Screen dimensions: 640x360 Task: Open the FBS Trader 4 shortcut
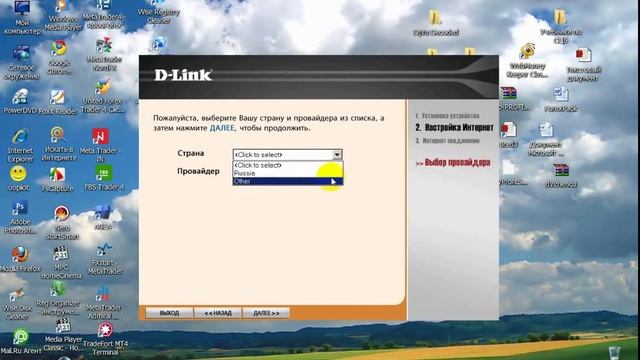click(104, 178)
